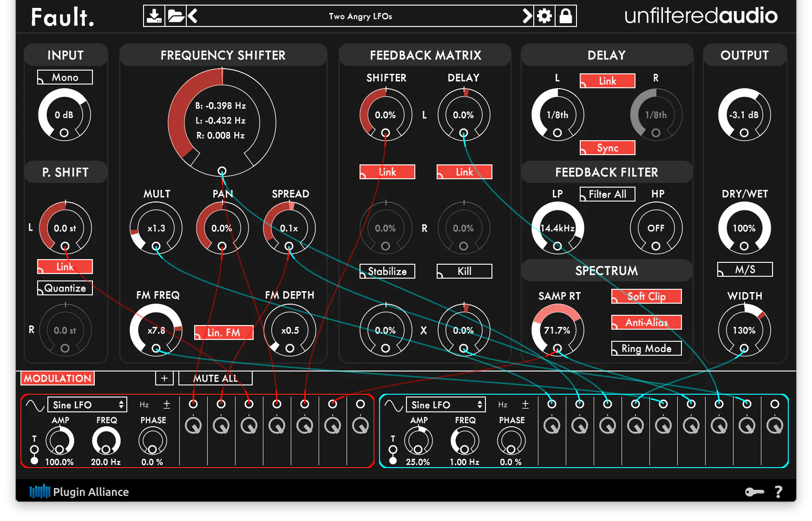The width and height of the screenshot is (812, 521).
Task: Open the Two Angry LFOs preset menu
Action: coord(360,16)
